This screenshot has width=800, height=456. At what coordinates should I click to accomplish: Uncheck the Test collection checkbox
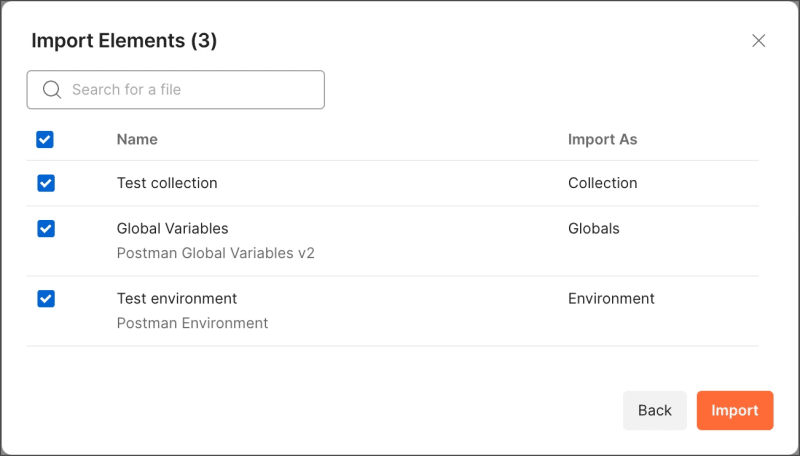click(x=46, y=183)
